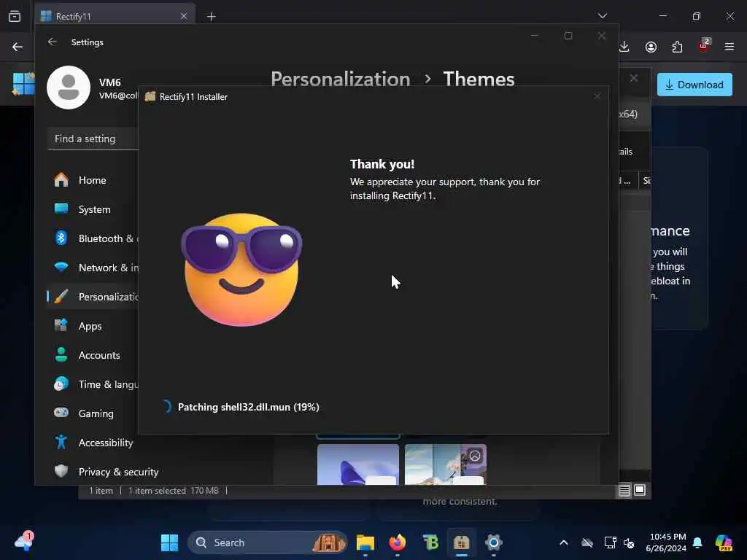Click the Network Wi-Fi icon

pos(61,267)
